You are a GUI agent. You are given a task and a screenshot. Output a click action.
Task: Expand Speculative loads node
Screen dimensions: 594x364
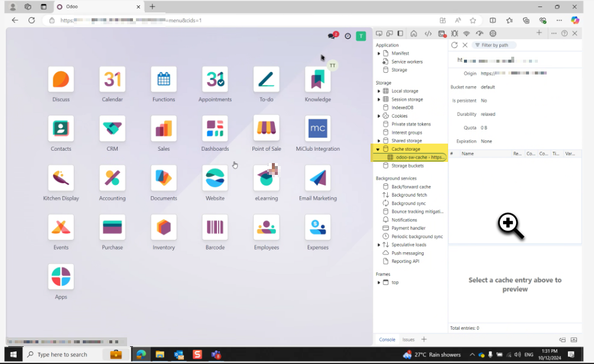pyautogui.click(x=379, y=245)
